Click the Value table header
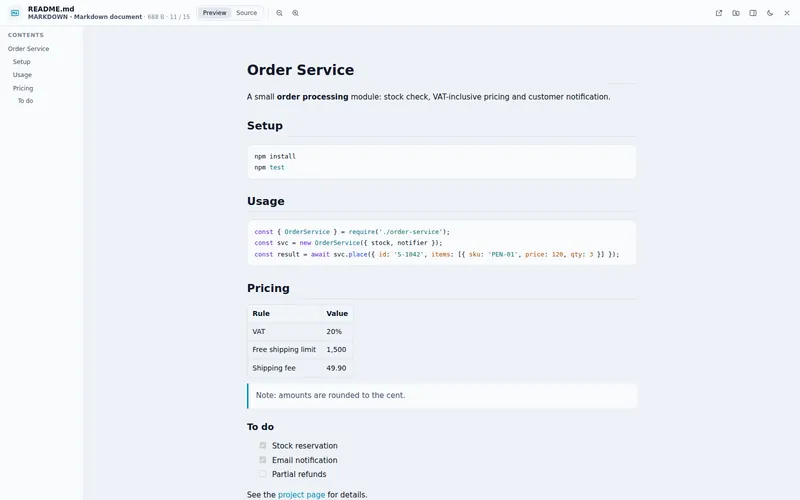This screenshot has width=800, height=500. point(337,314)
